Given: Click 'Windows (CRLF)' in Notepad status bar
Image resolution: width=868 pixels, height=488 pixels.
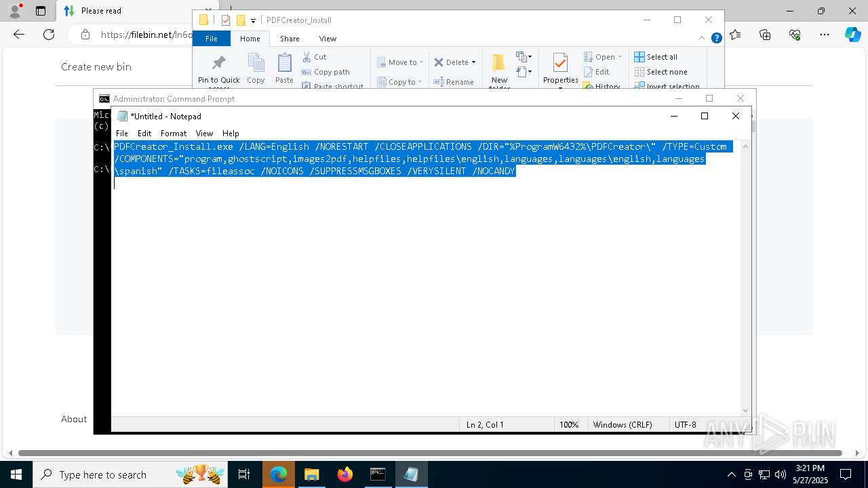Looking at the screenshot, I should tap(623, 425).
